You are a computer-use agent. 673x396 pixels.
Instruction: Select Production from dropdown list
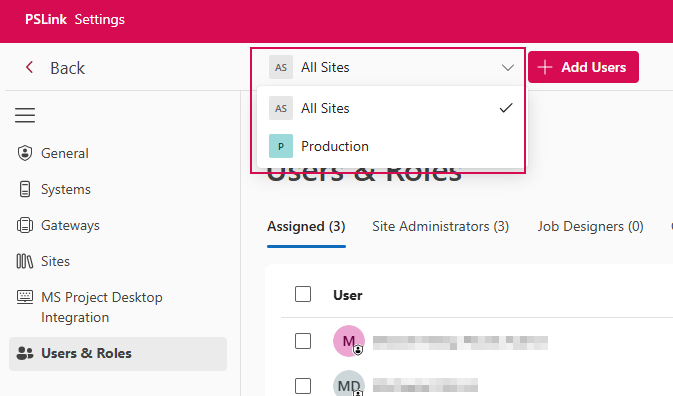click(x=391, y=146)
